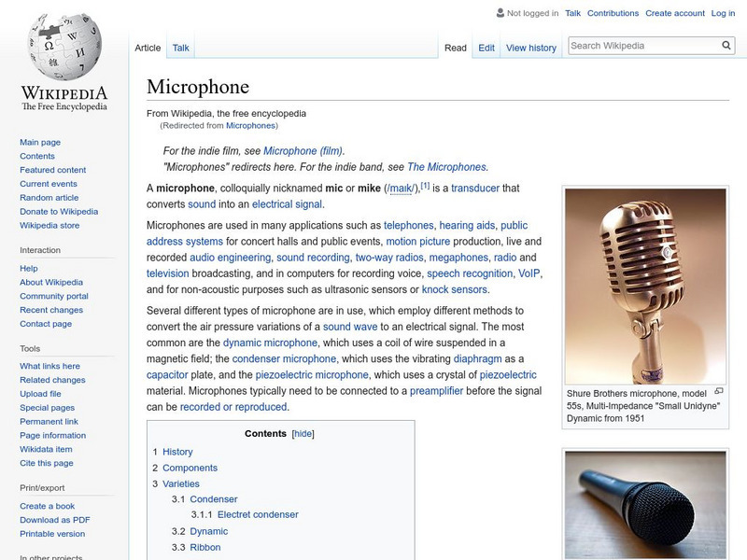
Task: Jump to 3.3 Ribbon section
Action: click(204, 547)
